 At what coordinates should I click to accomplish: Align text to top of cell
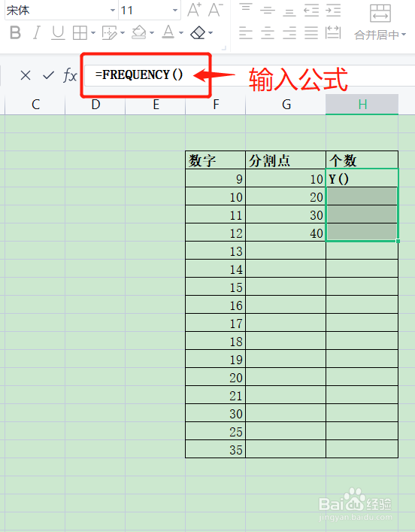click(x=246, y=9)
